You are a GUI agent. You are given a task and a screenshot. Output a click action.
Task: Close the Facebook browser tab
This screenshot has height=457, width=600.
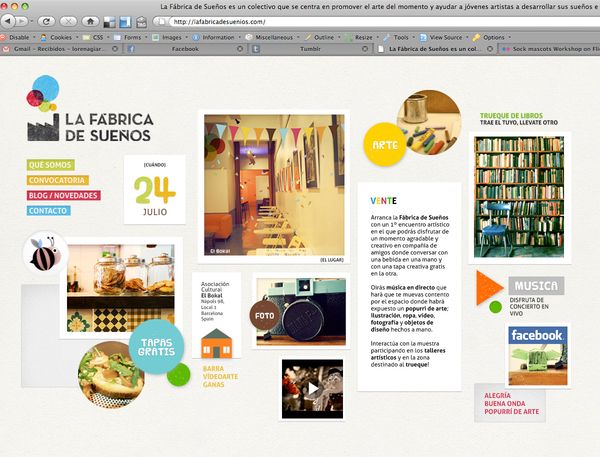[x=240, y=49]
